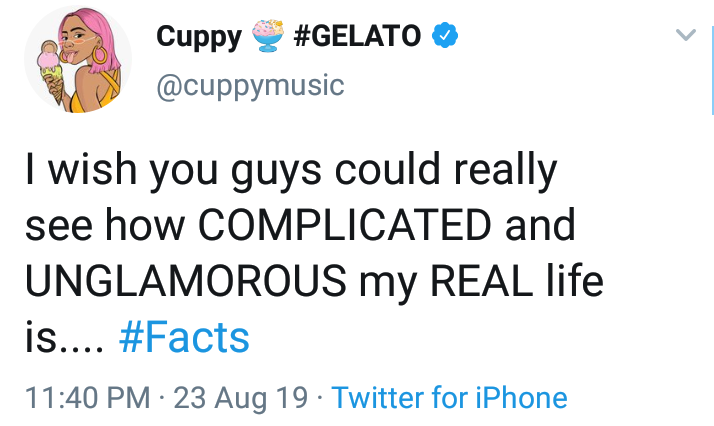The width and height of the screenshot is (714, 426).
Task: Click Cuppy's cartoon profile avatar
Action: pyautogui.click(x=75, y=61)
